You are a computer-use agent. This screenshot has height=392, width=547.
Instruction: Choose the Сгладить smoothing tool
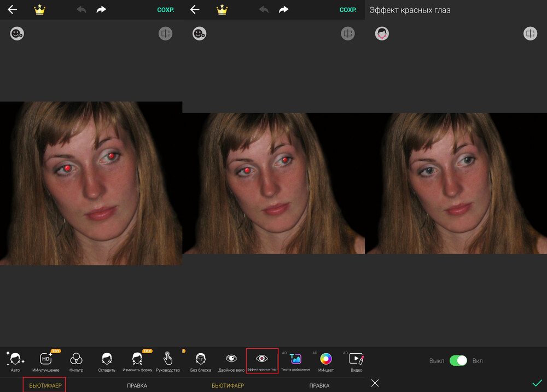click(107, 360)
